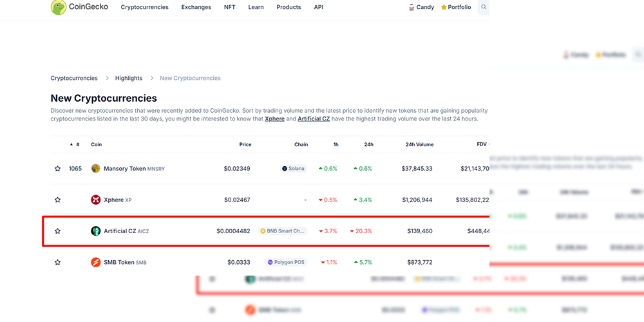Go to Cryptocurrencies breadcrumb
644x322 pixels.
(74, 78)
